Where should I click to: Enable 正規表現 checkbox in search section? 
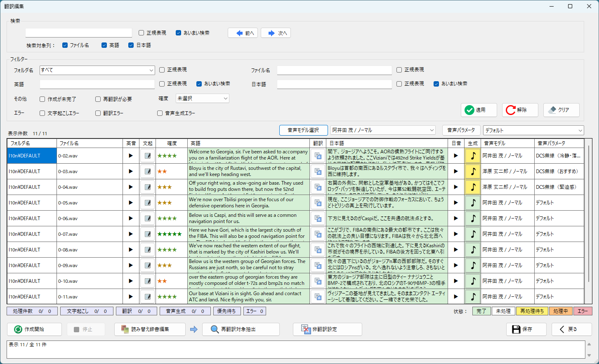[141, 33]
